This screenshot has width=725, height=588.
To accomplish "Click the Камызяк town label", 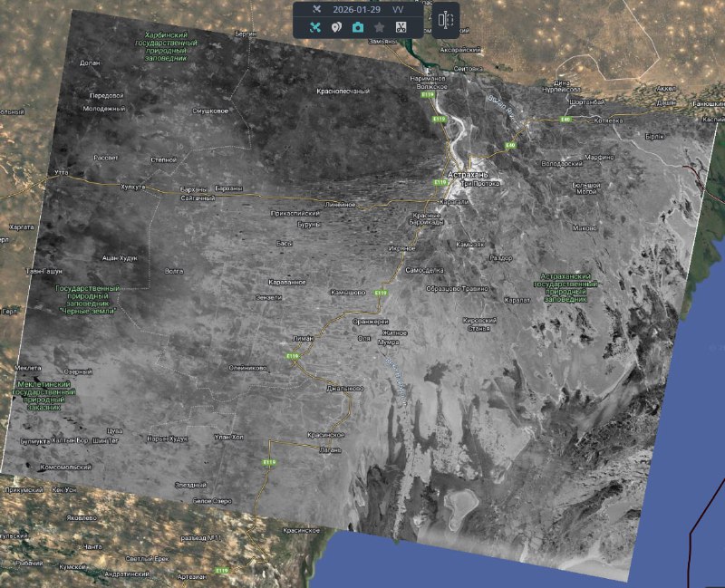I will (471, 245).
